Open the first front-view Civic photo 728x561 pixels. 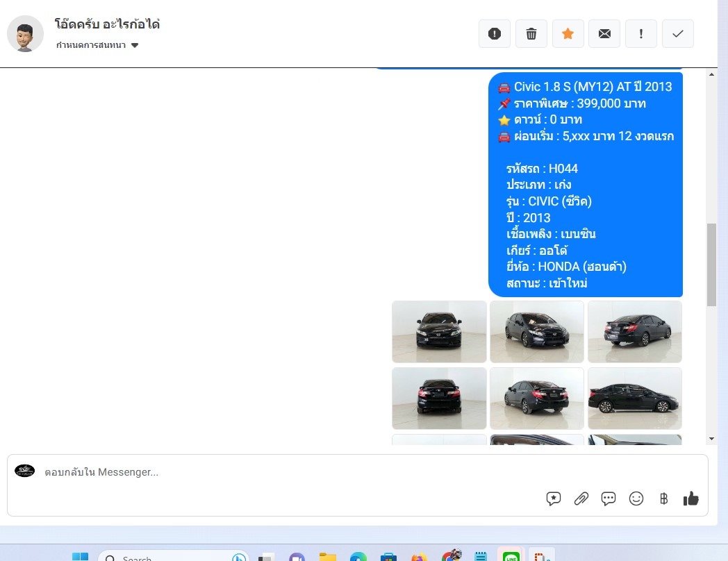click(x=439, y=331)
